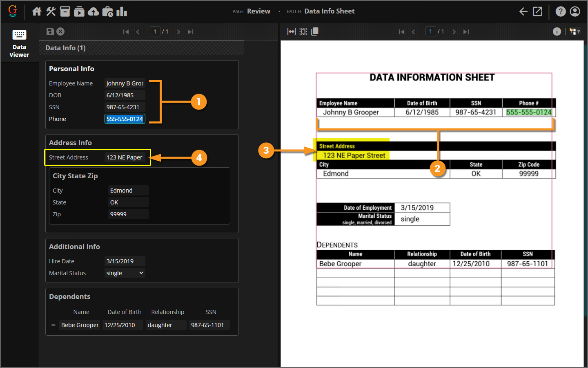Show document info circle icon
The width and height of the screenshot is (588, 368).
click(557, 31)
